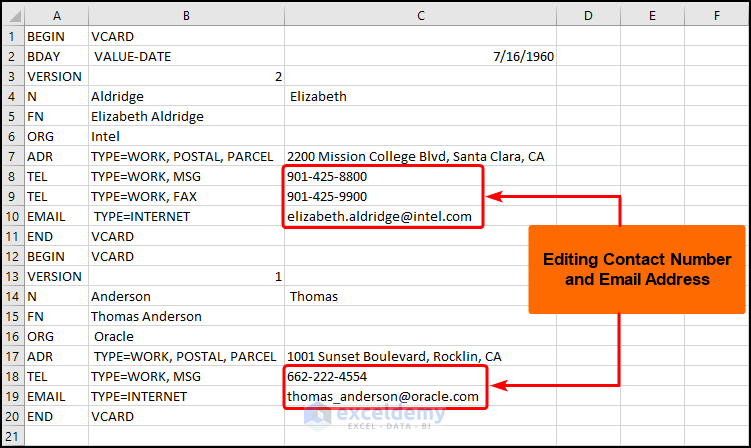751x448 pixels.
Task: Select phone number 901-425-8800
Action: 421,176
